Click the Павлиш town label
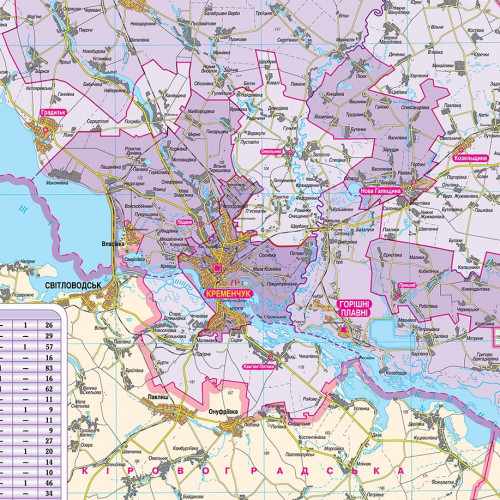 tap(158, 398)
